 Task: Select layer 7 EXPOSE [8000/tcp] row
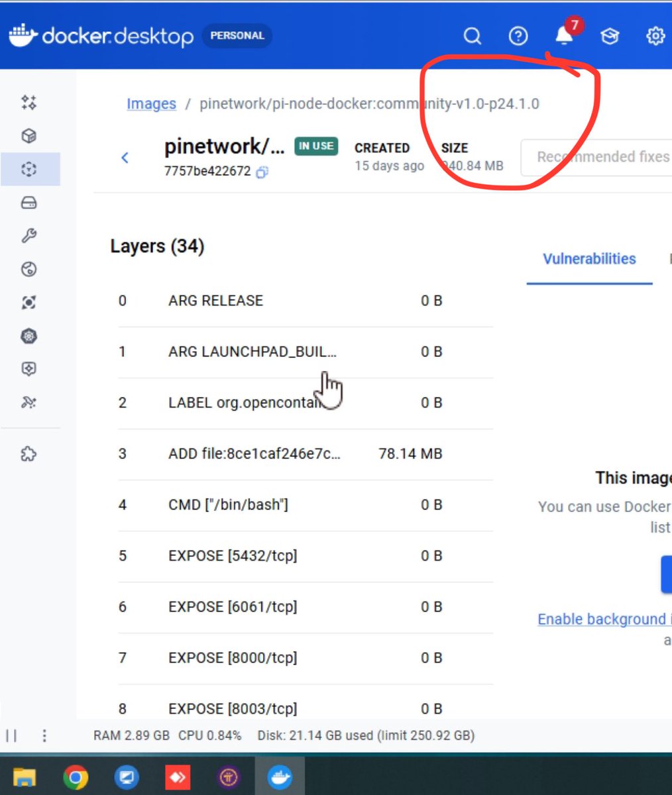pos(306,658)
